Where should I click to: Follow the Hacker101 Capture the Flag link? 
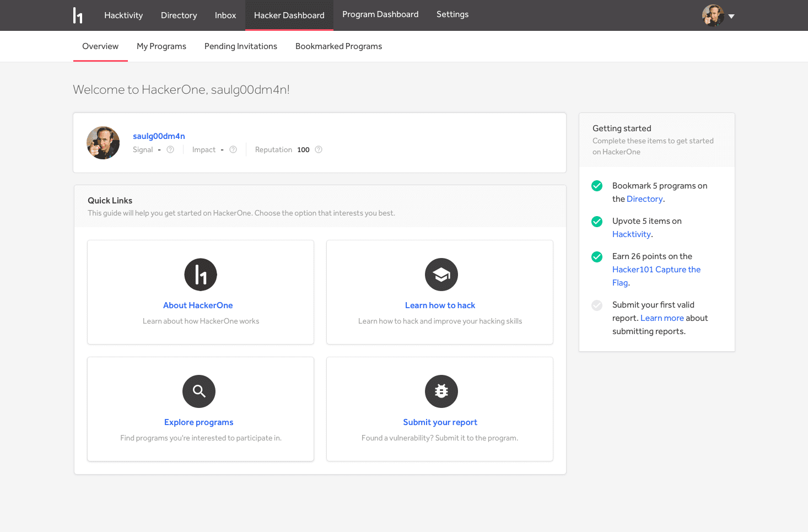(x=656, y=270)
